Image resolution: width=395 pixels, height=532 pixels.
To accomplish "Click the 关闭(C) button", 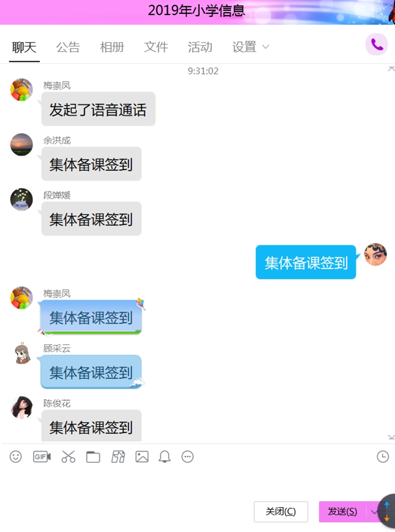I will (x=281, y=512).
